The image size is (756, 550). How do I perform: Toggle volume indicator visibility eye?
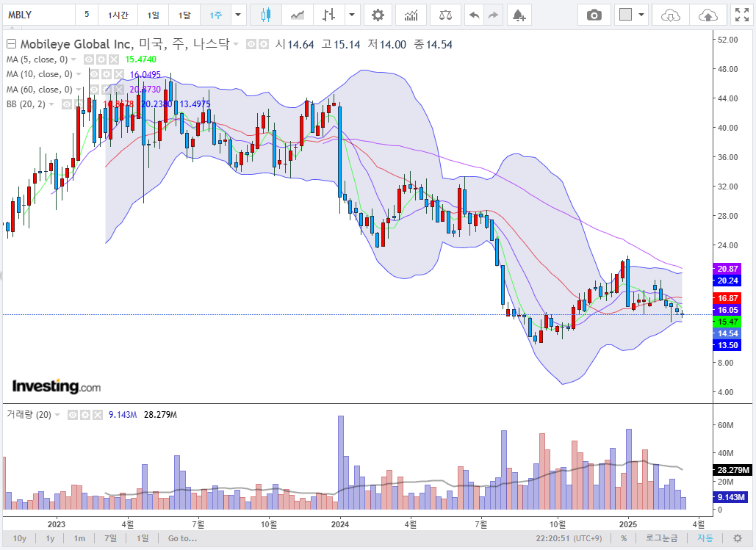pyautogui.click(x=73, y=415)
